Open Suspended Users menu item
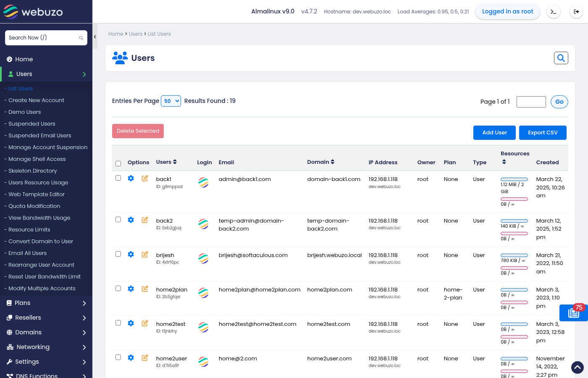The height and width of the screenshot is (378, 588). 32,124
